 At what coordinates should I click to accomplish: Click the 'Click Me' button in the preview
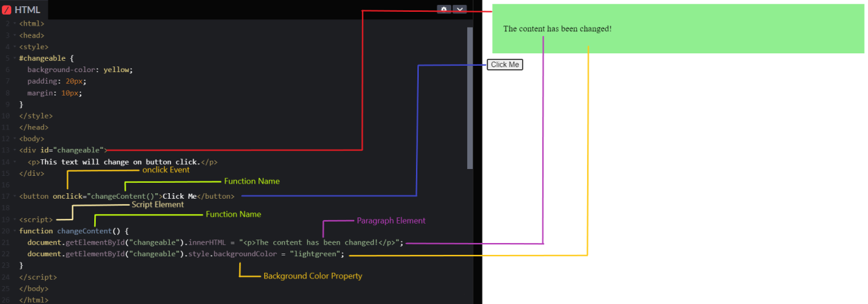tap(505, 64)
